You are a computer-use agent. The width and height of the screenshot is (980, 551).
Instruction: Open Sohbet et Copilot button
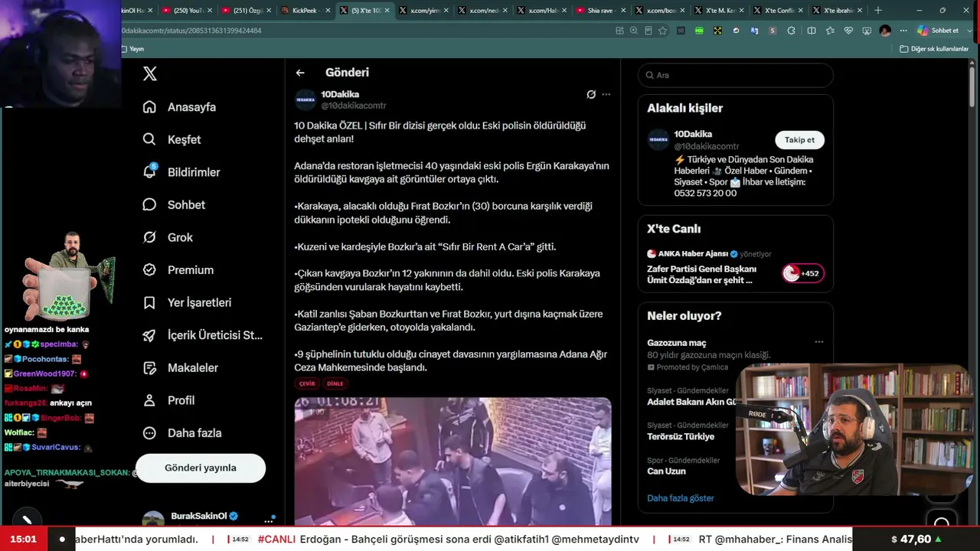point(938,31)
